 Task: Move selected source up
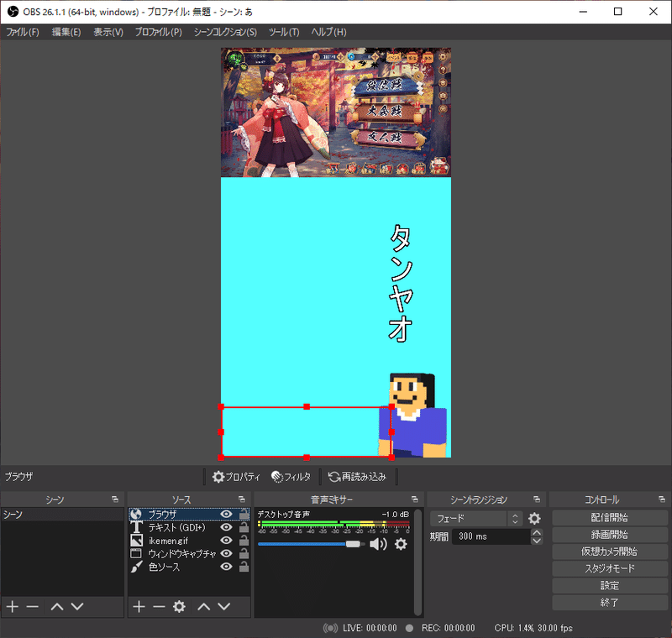(x=204, y=606)
